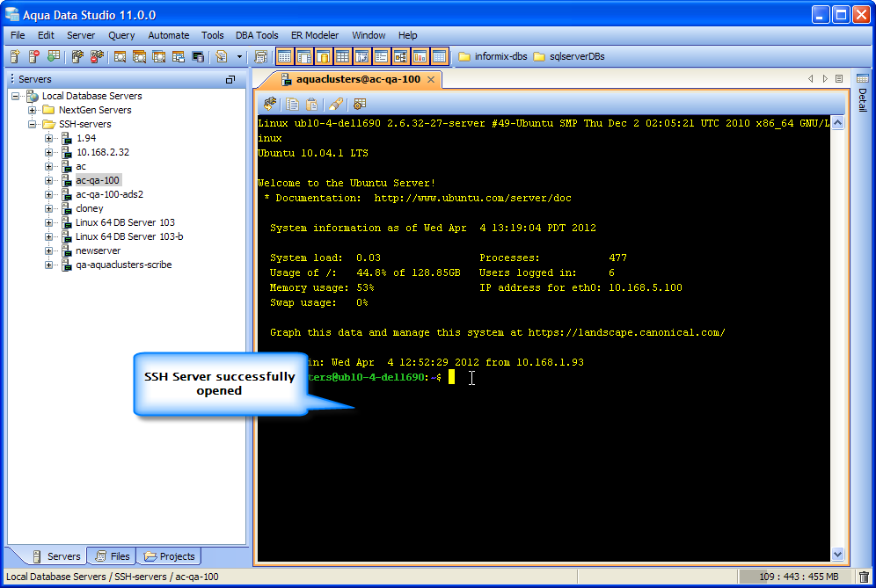Open the sqlserverDBs bookmark folder

click(569, 56)
